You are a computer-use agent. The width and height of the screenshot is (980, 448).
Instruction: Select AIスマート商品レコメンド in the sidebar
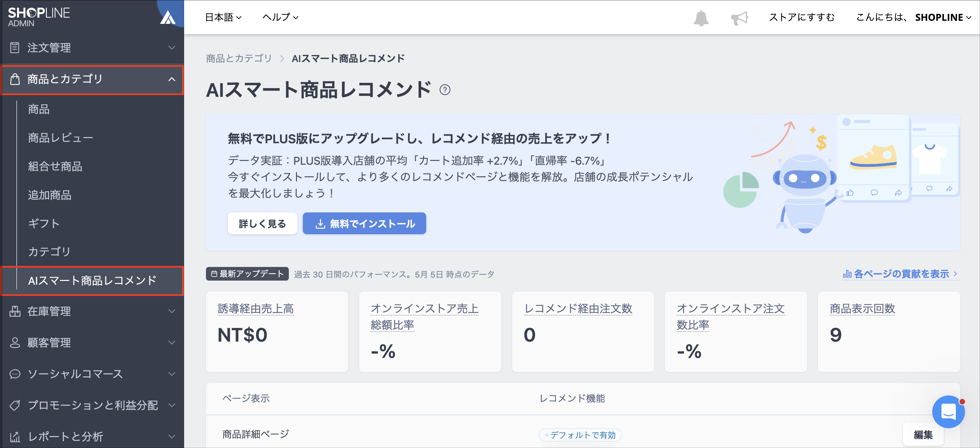(92, 281)
